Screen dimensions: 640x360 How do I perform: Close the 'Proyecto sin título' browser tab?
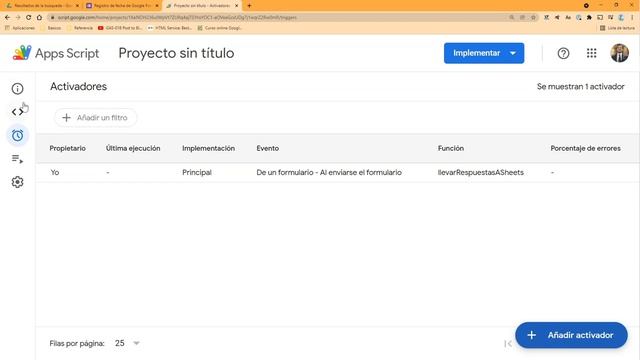coord(236,6)
